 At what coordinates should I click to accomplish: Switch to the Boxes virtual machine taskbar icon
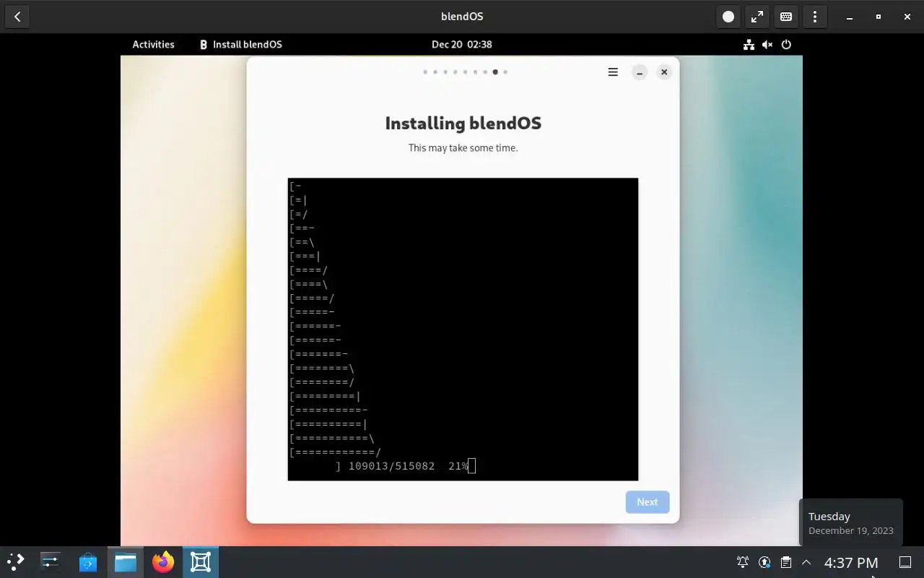pyautogui.click(x=201, y=561)
